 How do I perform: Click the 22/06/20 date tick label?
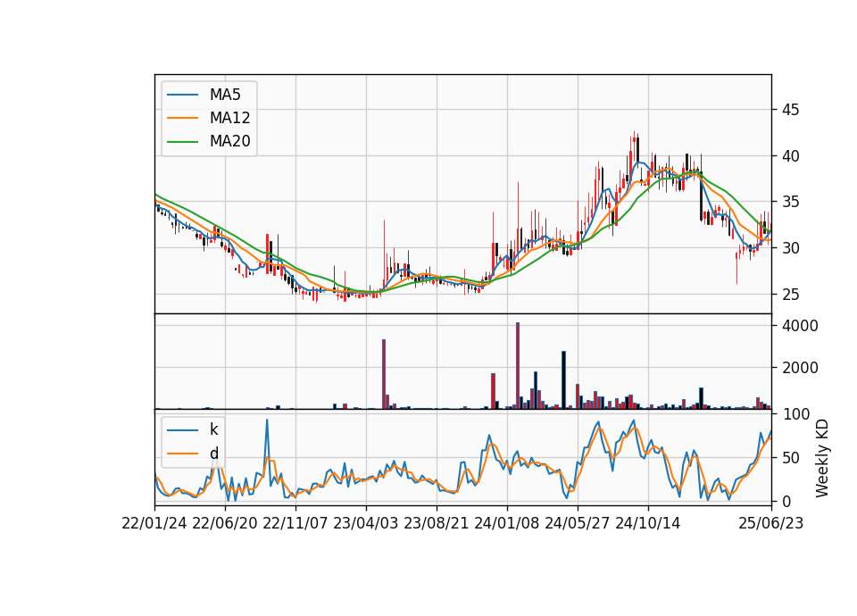point(225,523)
